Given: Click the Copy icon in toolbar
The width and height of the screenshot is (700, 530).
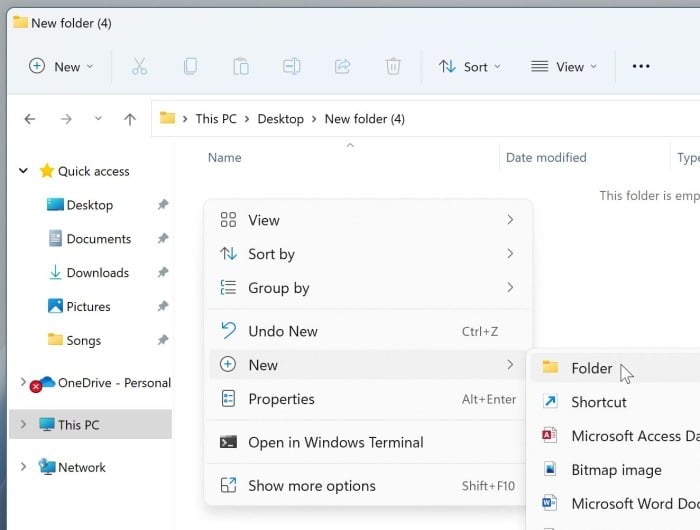Looking at the screenshot, I should pos(190,67).
